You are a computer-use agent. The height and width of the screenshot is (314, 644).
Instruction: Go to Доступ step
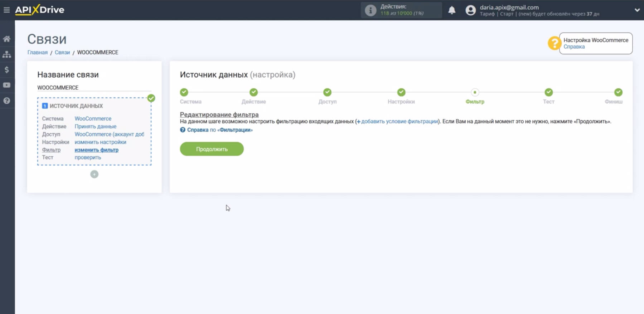click(327, 92)
